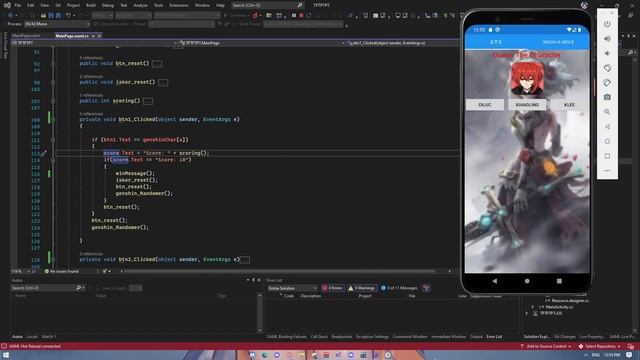Open the Output tab
640x360 pixels.
[476, 337]
